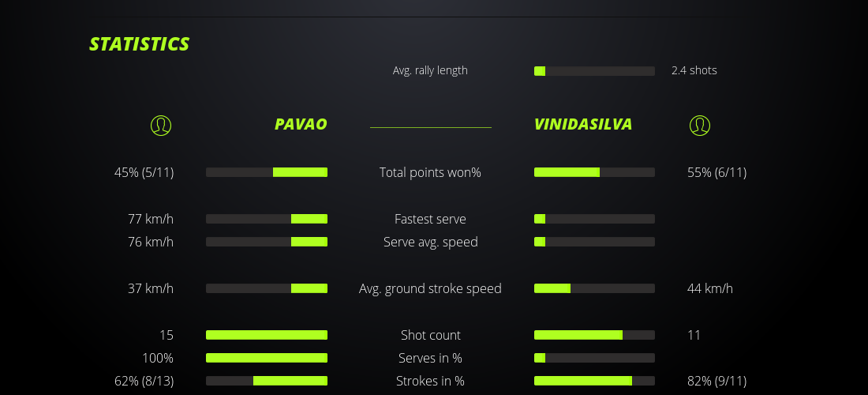Click Vinidasilva's Strokes in % bar
Viewport: 868px width, 395px height.
[594, 381]
